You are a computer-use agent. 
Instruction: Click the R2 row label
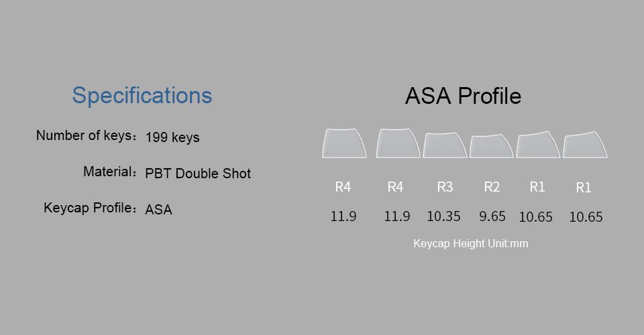[x=492, y=188]
